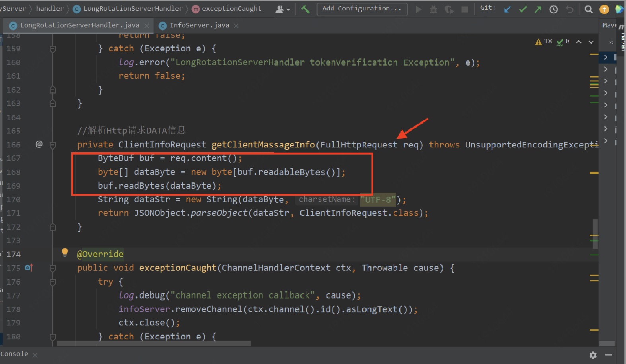Click the orange update arrow icon
The image size is (626, 364).
click(604, 9)
